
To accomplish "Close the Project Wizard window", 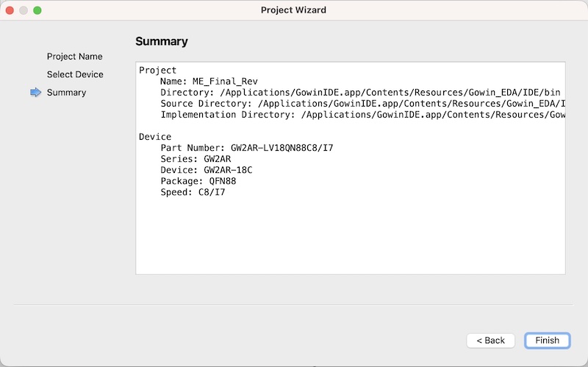I will pyautogui.click(x=10, y=10).
